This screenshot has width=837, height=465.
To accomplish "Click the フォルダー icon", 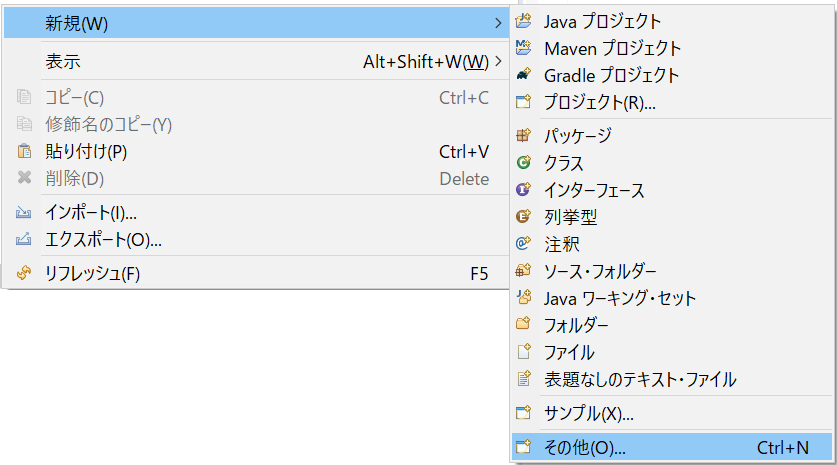I will (x=524, y=324).
